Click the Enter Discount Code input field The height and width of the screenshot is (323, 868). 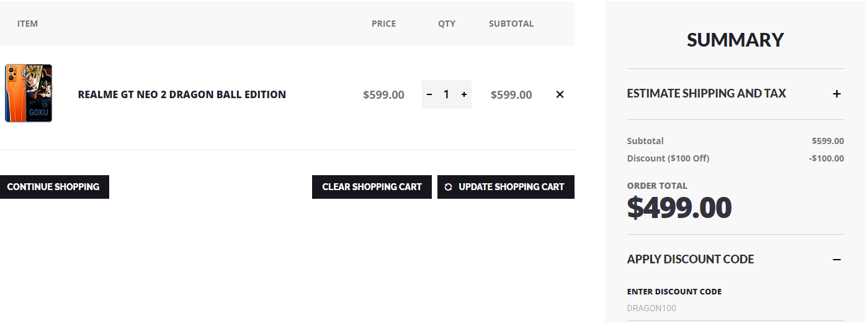735,309
